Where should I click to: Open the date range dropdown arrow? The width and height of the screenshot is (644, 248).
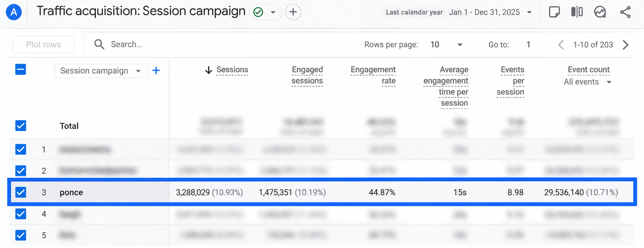tap(530, 12)
